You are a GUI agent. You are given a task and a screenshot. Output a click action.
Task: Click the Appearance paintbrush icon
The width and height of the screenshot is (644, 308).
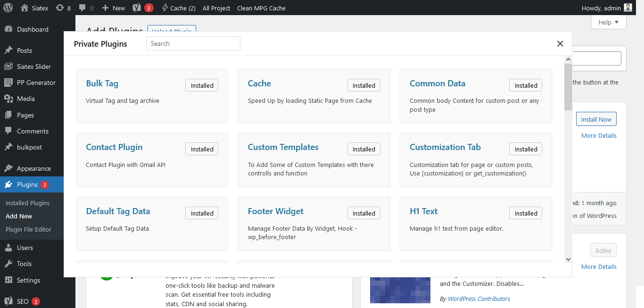click(x=9, y=168)
